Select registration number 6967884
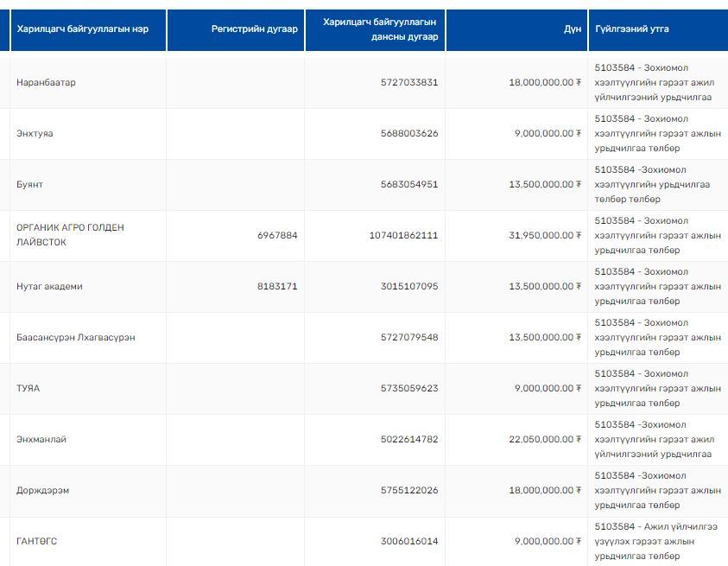Viewport: 728px width, 566px height. click(277, 235)
